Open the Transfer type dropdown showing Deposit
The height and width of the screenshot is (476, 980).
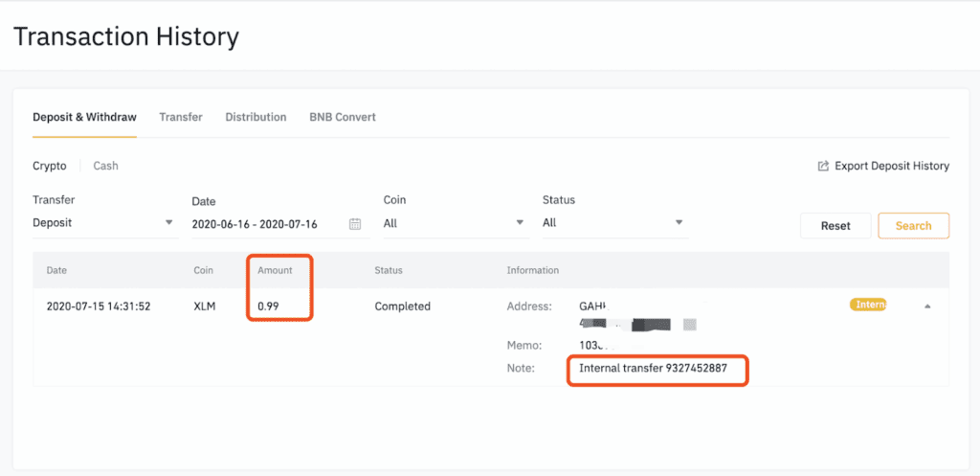103,222
